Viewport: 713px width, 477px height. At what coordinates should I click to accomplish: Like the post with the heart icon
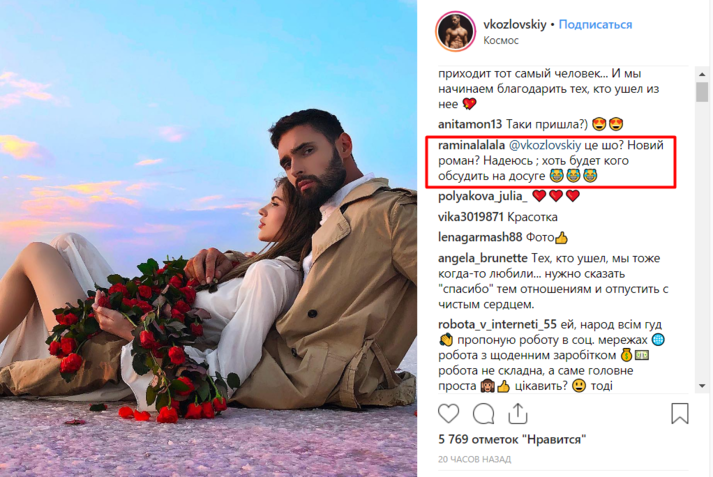pyautogui.click(x=448, y=414)
